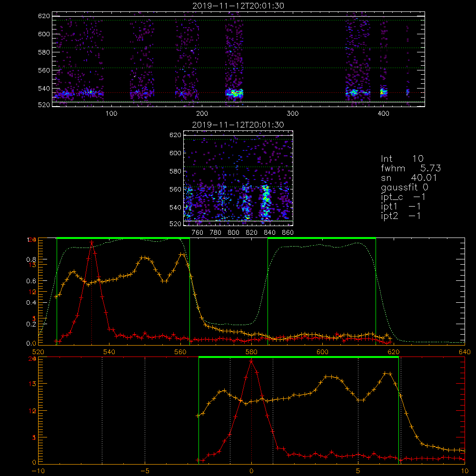Click the '0.8' y-axis label of profile plot

[31, 259]
